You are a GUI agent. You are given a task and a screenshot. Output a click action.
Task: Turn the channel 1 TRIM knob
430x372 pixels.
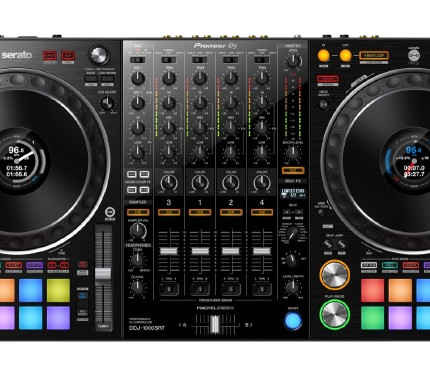point(200,79)
